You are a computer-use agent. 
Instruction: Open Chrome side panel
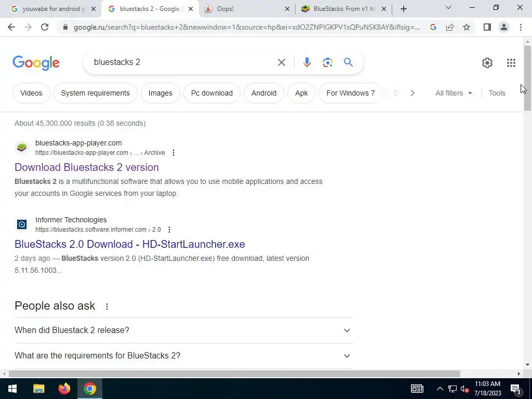487,27
